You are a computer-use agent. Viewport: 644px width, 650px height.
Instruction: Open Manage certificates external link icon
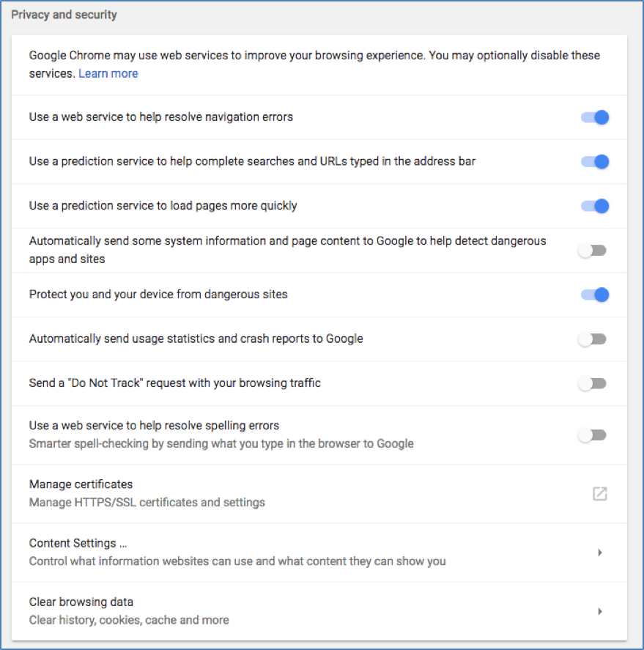599,494
